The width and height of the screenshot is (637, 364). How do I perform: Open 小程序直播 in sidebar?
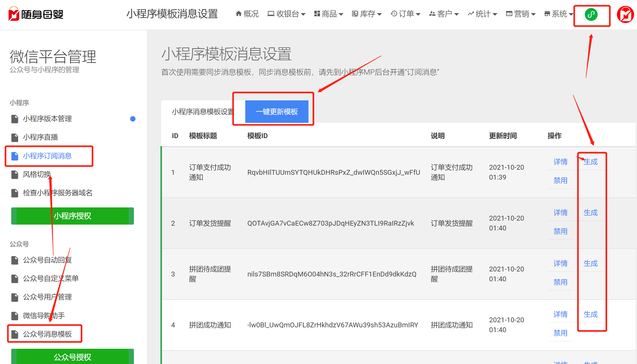click(x=35, y=137)
